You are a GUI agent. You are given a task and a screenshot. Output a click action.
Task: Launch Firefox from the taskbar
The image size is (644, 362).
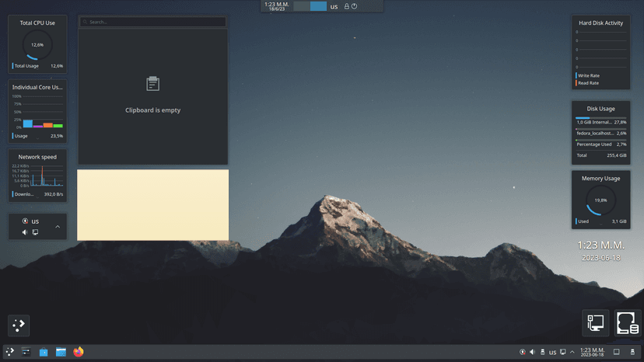point(78,352)
